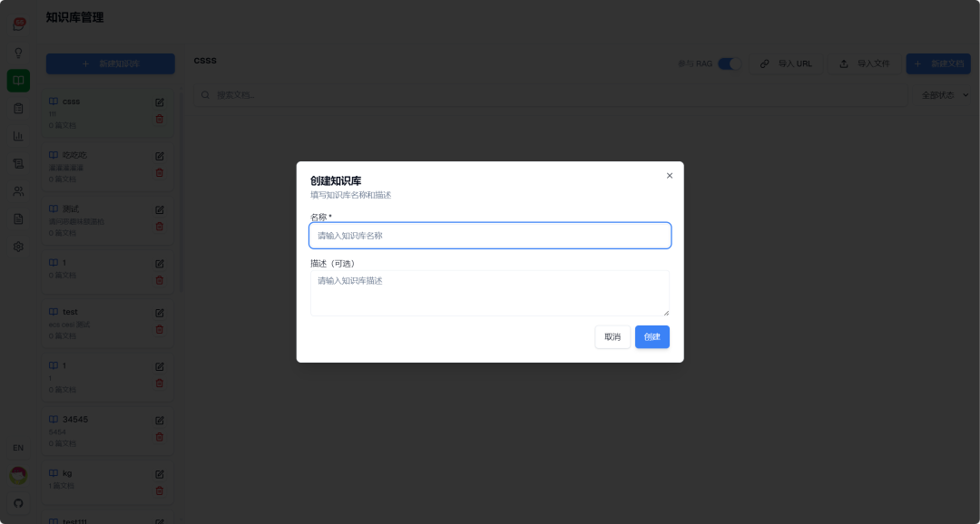980x524 pixels.
Task: Click edit icon for csss knowledge base
Action: click(x=160, y=102)
